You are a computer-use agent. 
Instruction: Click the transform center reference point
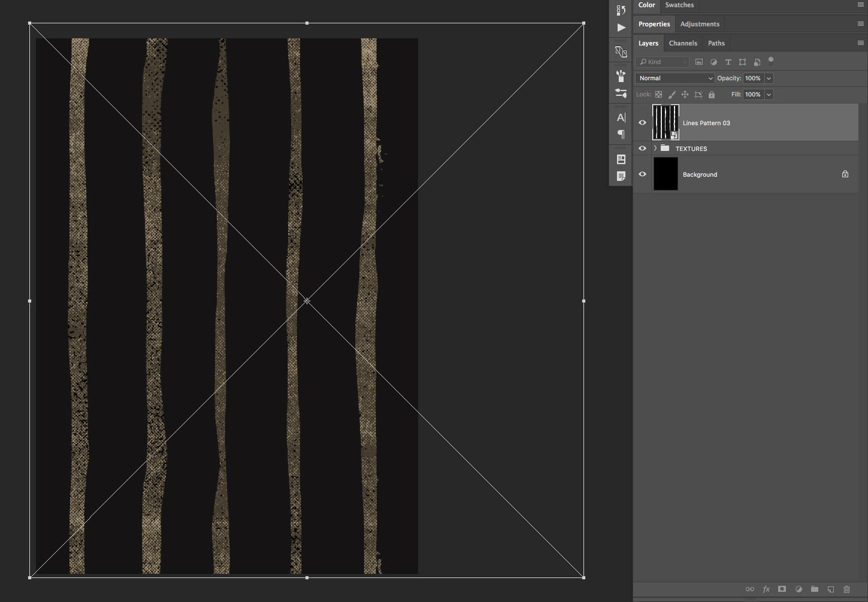pyautogui.click(x=307, y=301)
